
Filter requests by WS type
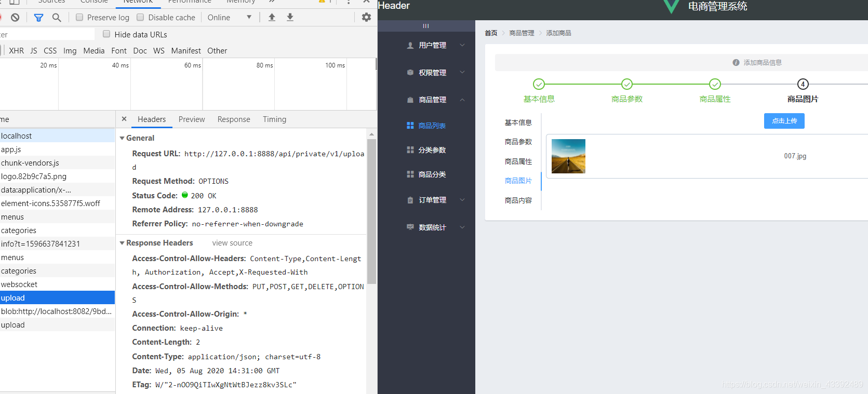pyautogui.click(x=159, y=51)
